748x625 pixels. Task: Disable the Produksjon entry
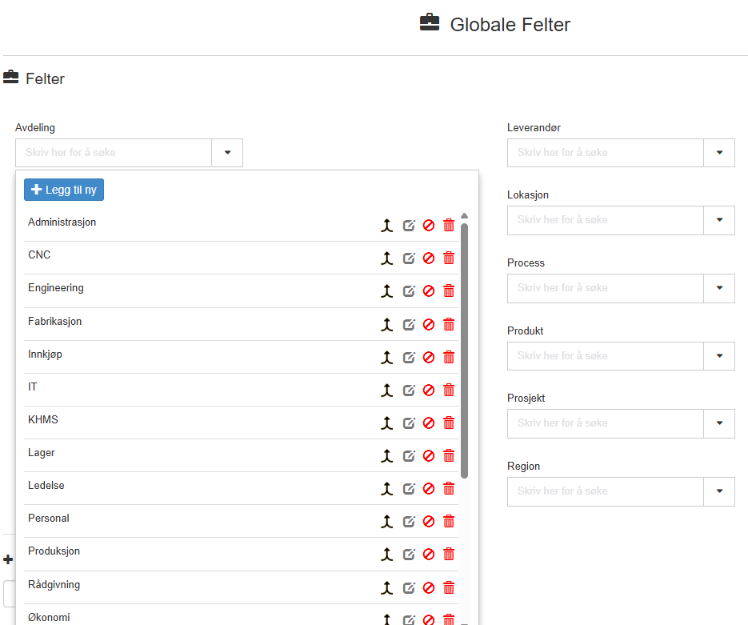pyautogui.click(x=429, y=554)
